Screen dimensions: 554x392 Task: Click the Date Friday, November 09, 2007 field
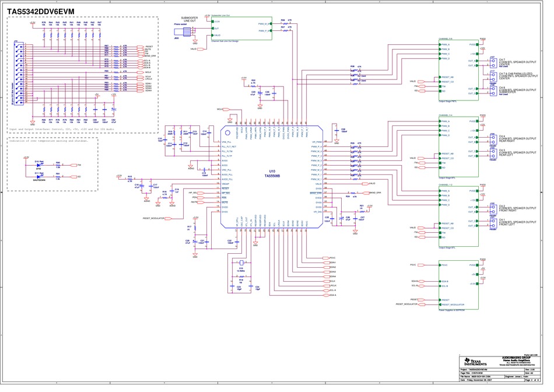click(x=491, y=380)
